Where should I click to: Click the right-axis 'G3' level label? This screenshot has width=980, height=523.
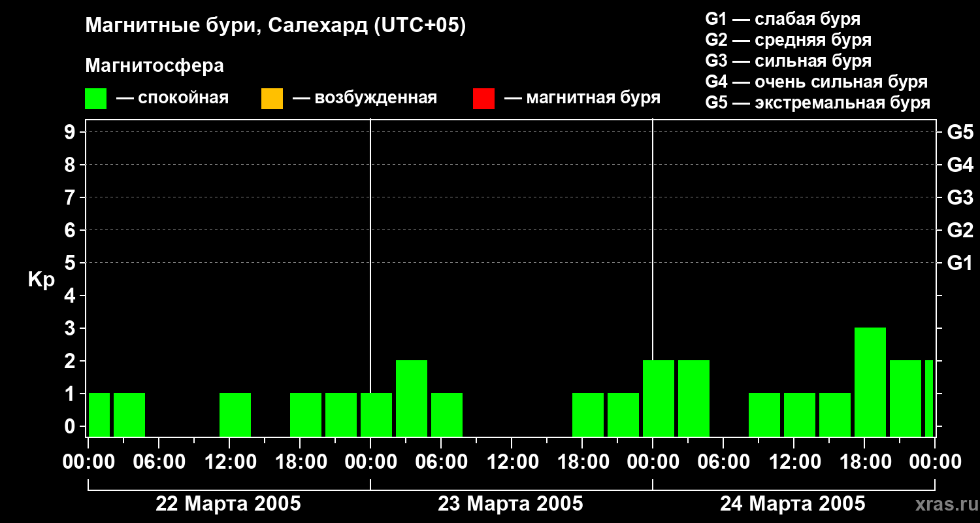pos(960,197)
